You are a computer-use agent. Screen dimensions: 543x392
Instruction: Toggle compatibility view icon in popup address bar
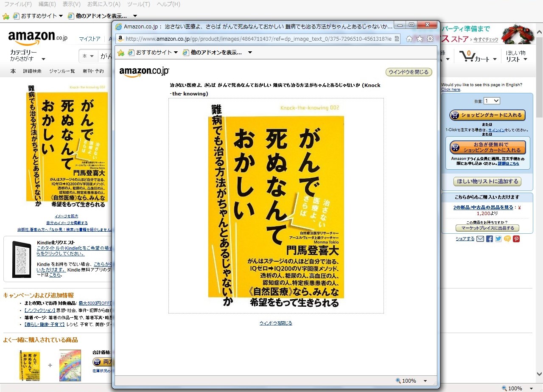[x=397, y=39]
